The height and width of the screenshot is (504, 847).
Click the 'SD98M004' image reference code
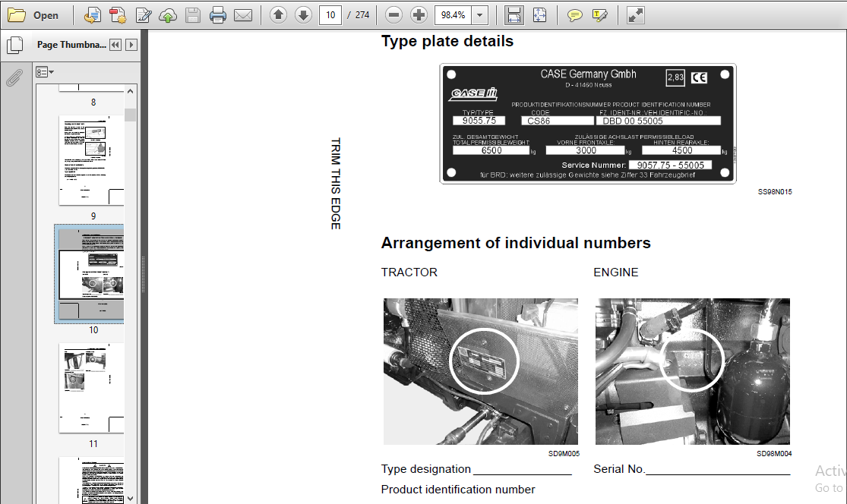coord(774,453)
